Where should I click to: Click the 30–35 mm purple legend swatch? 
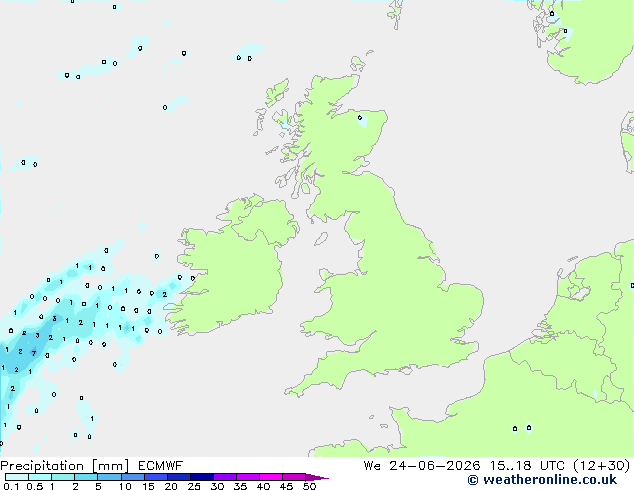[224, 477]
